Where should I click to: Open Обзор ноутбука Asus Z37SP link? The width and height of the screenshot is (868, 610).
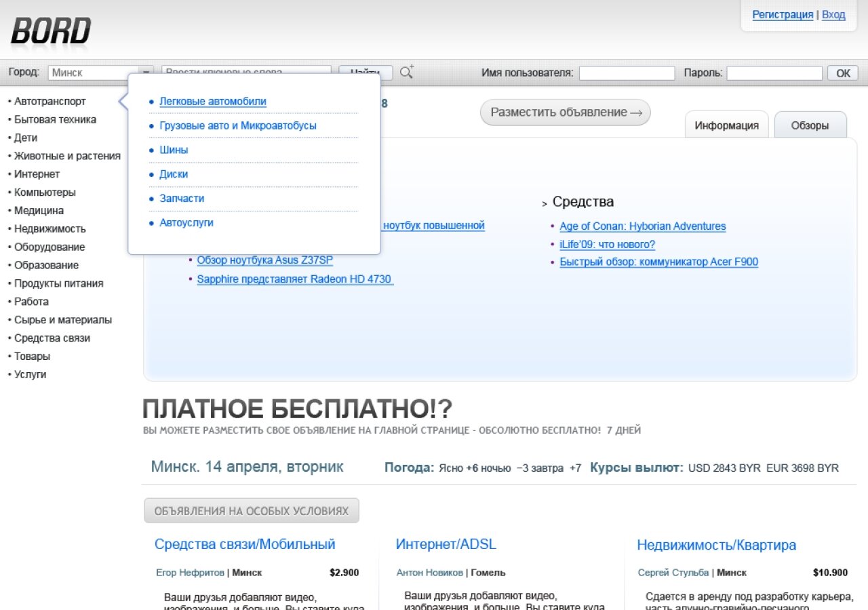265,260
